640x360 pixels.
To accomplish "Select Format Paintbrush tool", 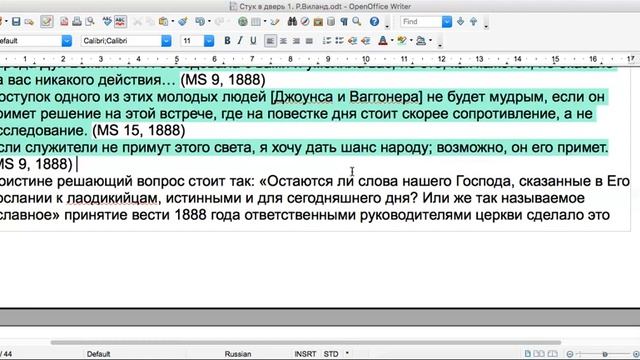I will tap(183, 22).
